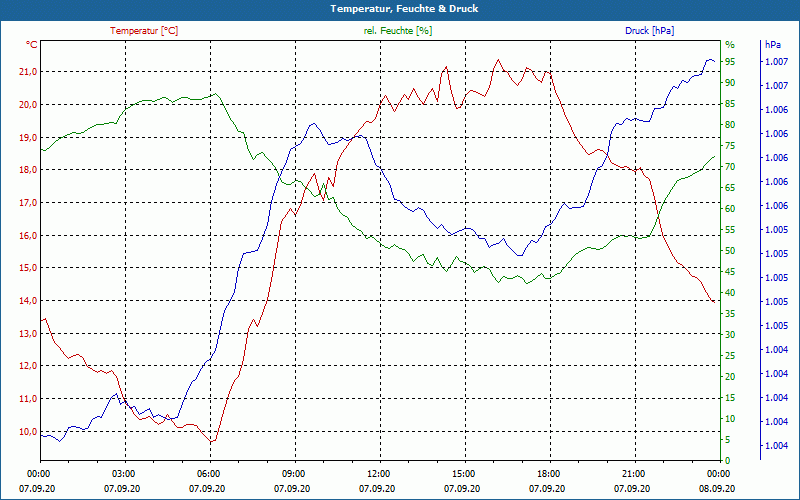Click the '03:00' time axis label
This screenshot has width=800, height=500.
pyautogui.click(x=125, y=473)
